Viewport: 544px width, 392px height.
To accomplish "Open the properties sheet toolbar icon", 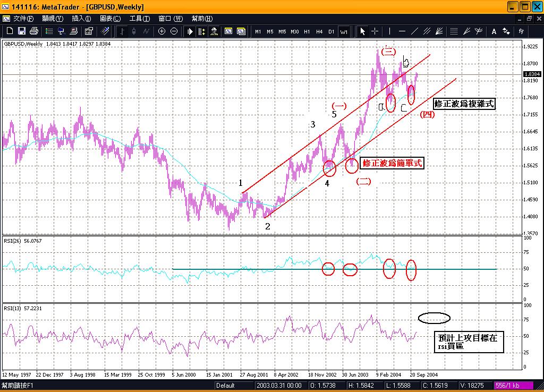I will 89,31.
